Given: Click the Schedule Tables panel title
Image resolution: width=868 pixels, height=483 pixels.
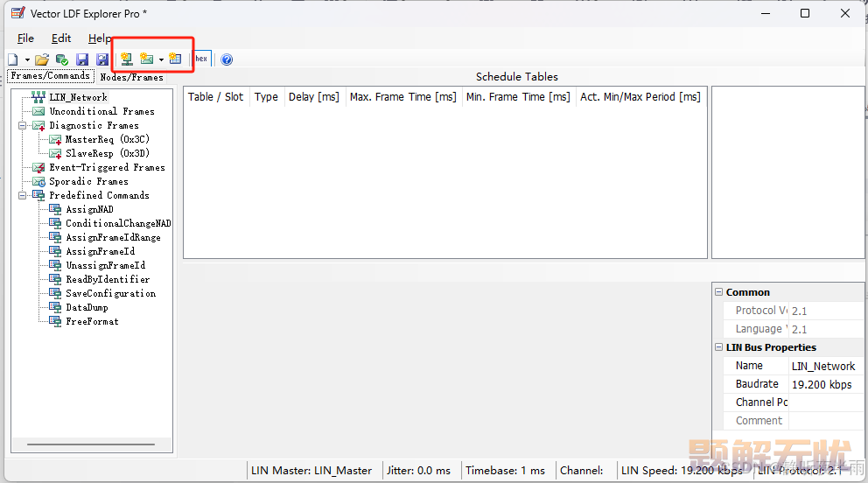Looking at the screenshot, I should coord(517,77).
